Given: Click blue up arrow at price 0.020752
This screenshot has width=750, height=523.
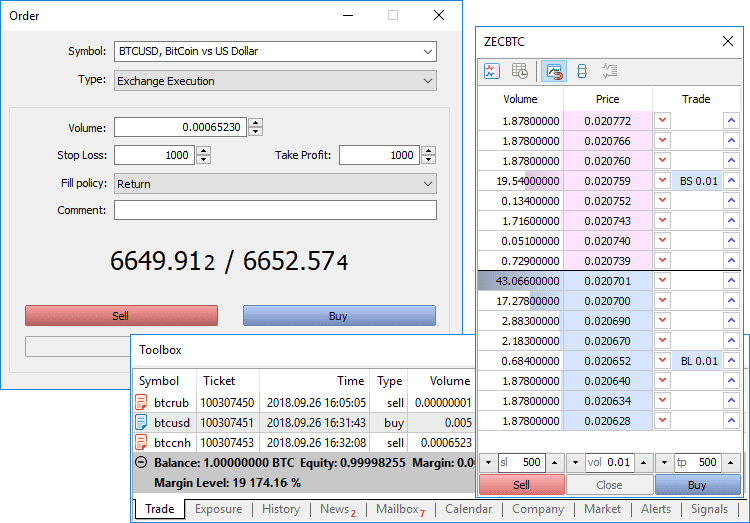Looking at the screenshot, I should pos(731,201).
